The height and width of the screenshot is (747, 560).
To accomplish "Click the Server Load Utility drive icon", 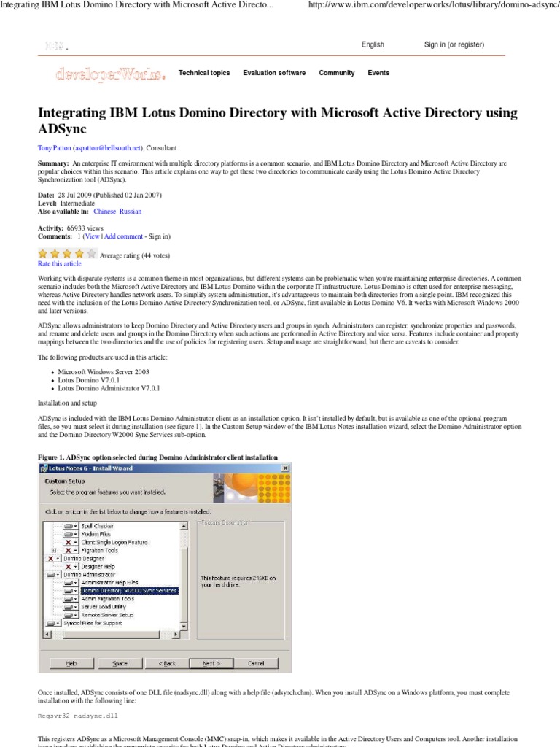I will click(71, 607).
